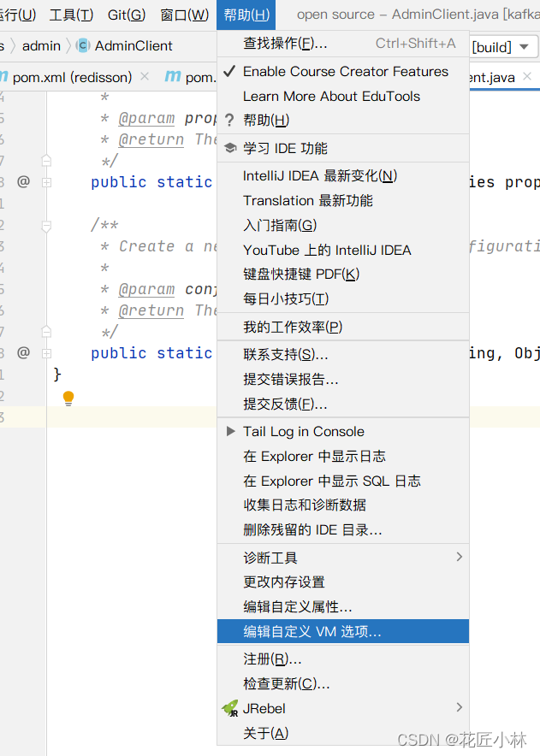The width and height of the screenshot is (540, 756).
Task: Close the AdminClient.java editor tab
Action: (527, 76)
